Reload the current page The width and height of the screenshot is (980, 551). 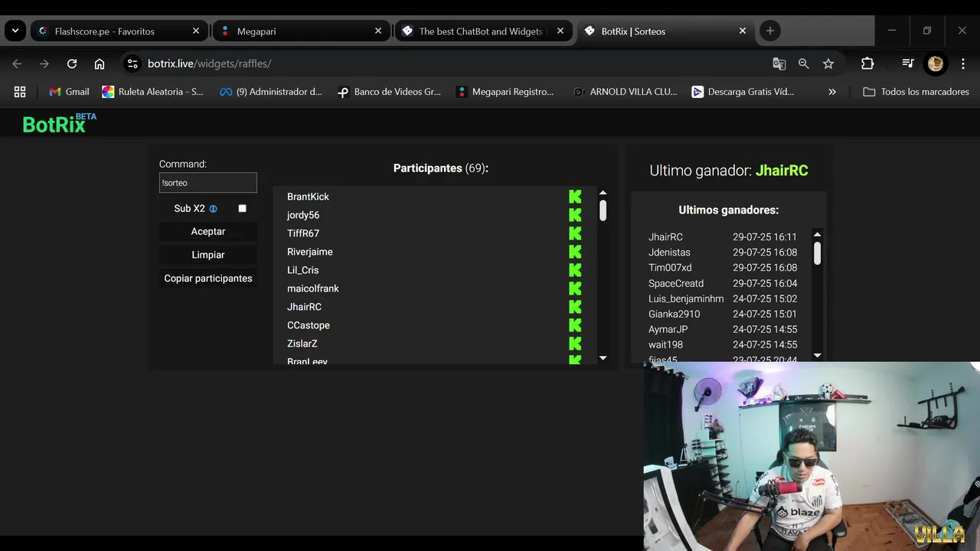pos(72,64)
